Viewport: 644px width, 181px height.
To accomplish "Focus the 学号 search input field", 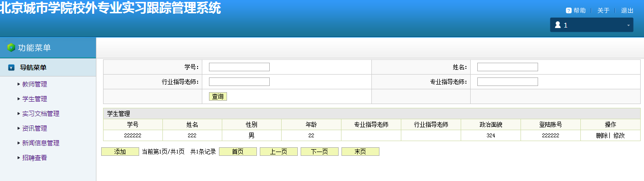I will click(x=239, y=67).
